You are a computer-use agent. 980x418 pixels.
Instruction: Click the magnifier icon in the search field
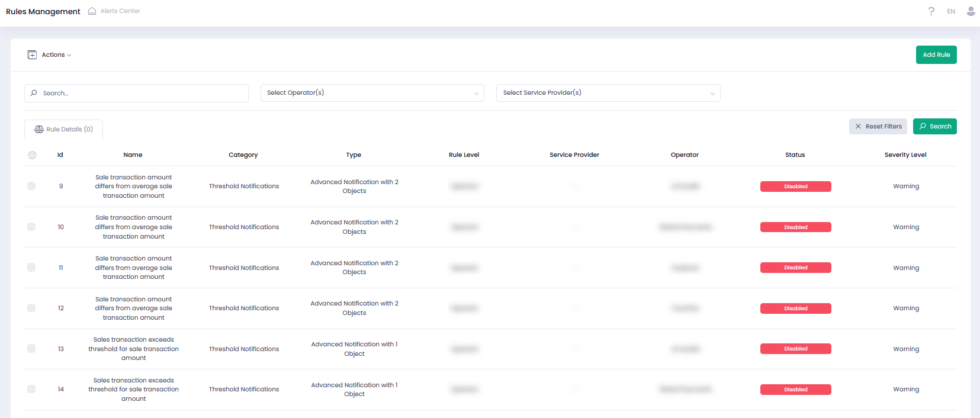[x=34, y=93]
